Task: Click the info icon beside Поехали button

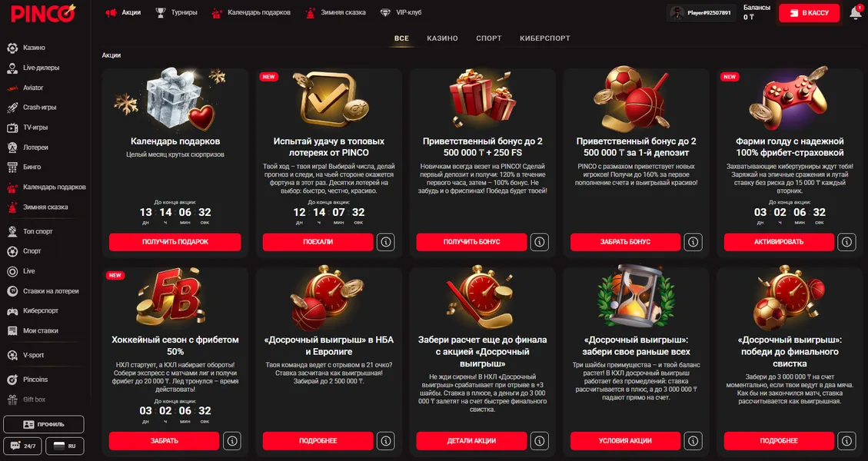Action: click(x=386, y=242)
